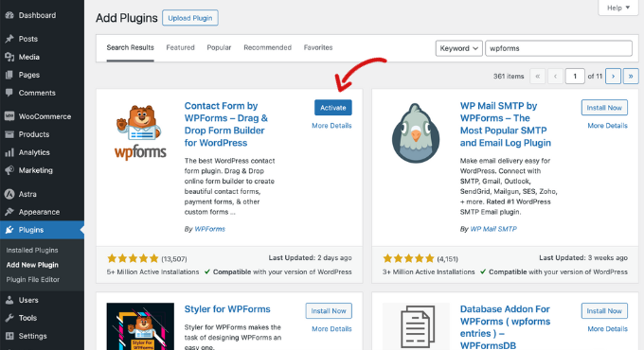
Task: Click the Users person icon
Action: [x=9, y=300]
